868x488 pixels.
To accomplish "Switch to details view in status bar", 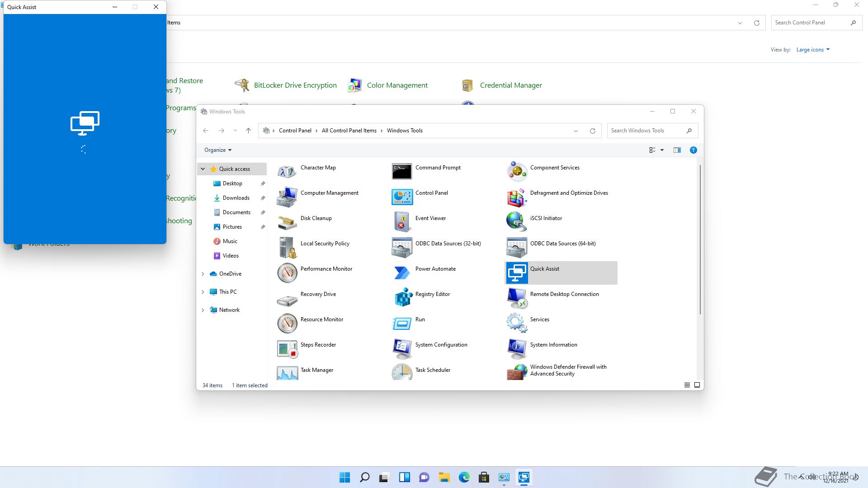I will (687, 385).
